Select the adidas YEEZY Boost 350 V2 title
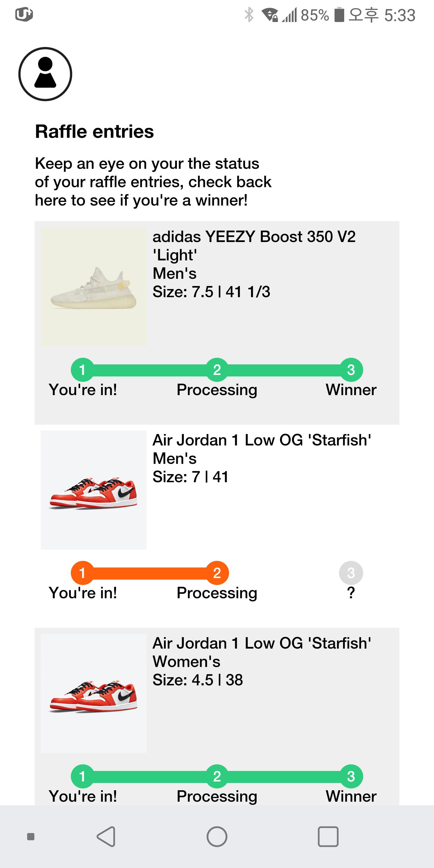434x868 pixels. click(x=254, y=245)
